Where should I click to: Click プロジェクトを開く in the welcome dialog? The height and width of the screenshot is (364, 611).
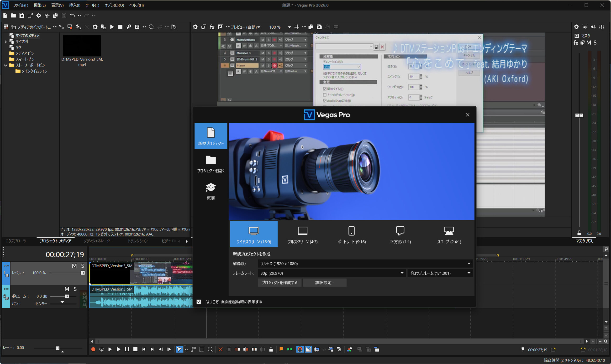[x=211, y=164]
